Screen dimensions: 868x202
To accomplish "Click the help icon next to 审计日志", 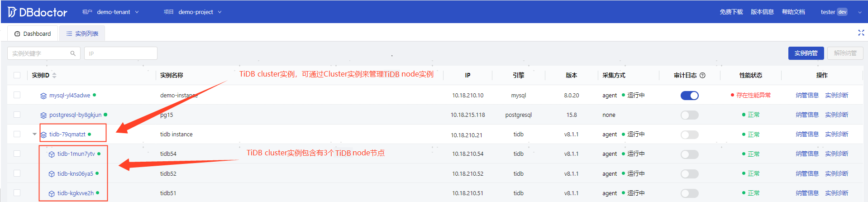I will click(x=702, y=75).
